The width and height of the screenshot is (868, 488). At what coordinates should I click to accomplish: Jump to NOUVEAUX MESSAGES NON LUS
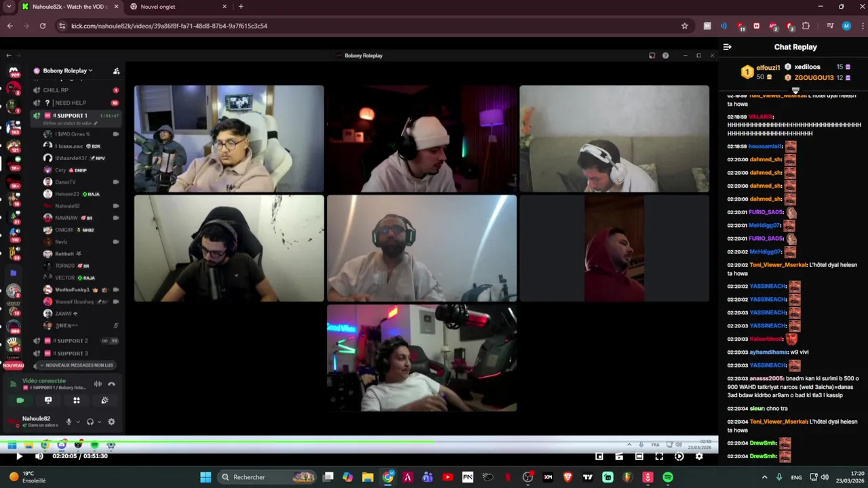(76, 365)
